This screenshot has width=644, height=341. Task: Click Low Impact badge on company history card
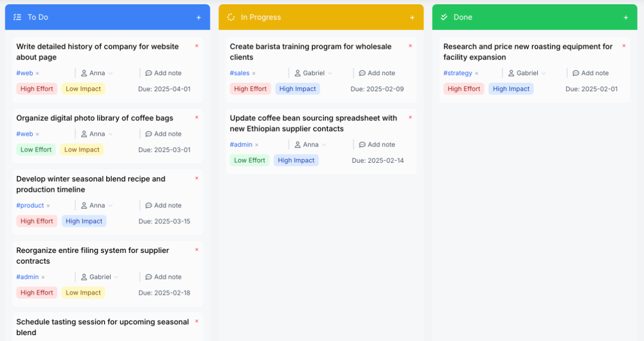coord(83,89)
